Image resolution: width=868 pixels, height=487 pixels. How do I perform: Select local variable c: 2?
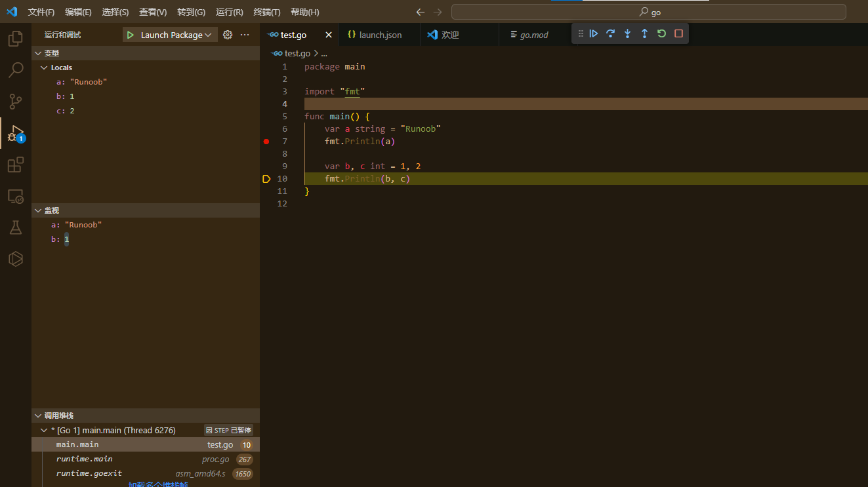[x=146, y=111]
